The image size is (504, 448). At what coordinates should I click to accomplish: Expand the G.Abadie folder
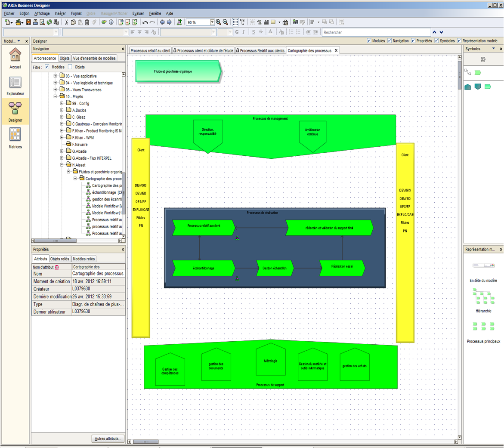coord(62,151)
